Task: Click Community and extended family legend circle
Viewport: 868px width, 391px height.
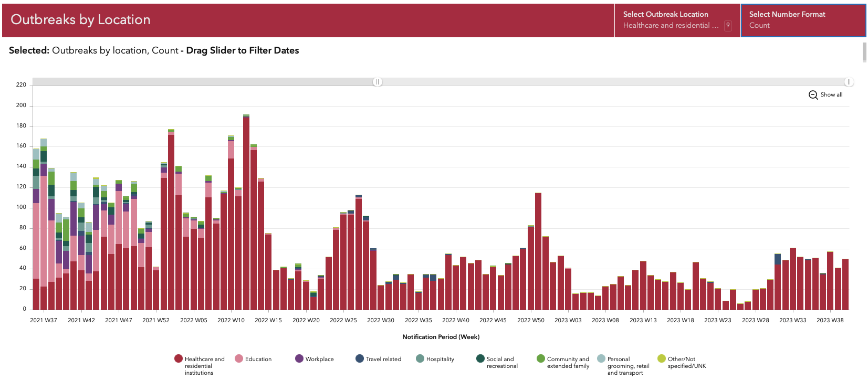Action: (x=541, y=359)
